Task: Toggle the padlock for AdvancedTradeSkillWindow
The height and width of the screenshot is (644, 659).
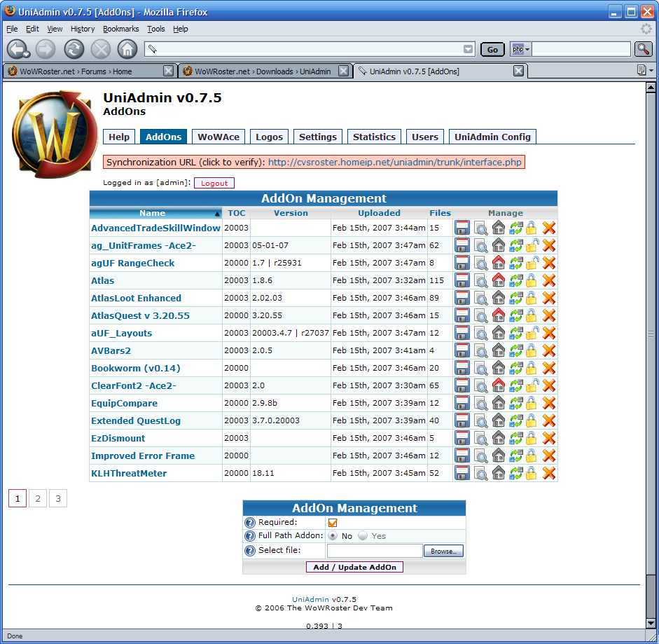Action: click(x=532, y=228)
